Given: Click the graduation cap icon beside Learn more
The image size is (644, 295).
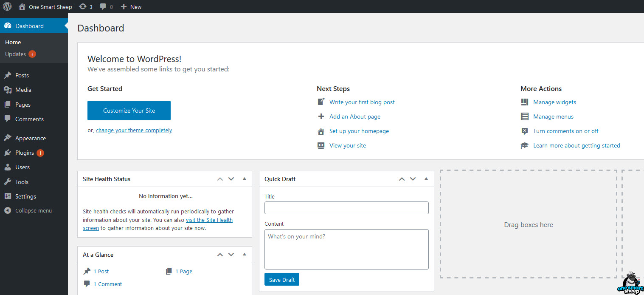Looking at the screenshot, I should click(525, 145).
